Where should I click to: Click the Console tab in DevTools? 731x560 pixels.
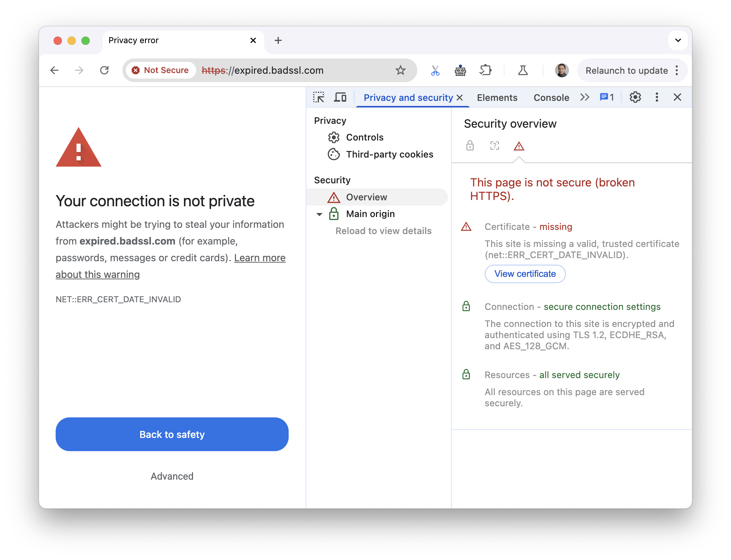551,96
